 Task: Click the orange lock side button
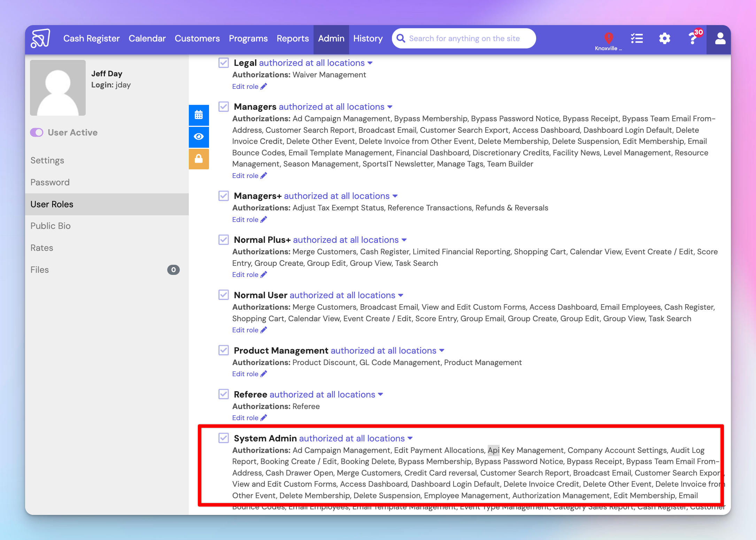tap(199, 159)
